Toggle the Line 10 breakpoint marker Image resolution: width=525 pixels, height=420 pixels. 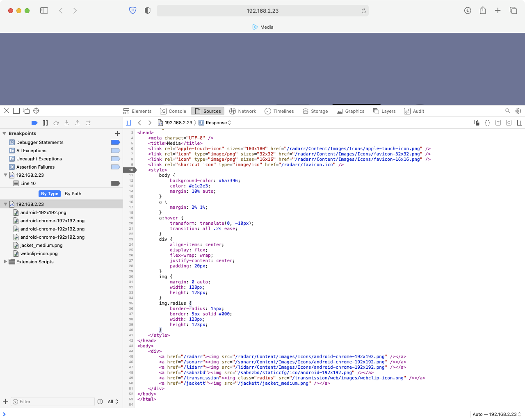pos(116,183)
